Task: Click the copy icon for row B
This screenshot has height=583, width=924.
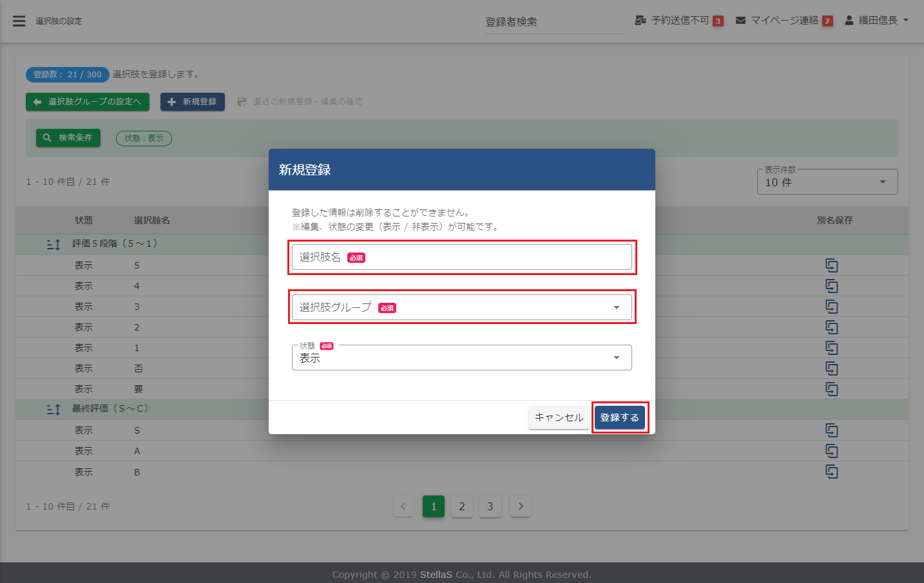Action: coord(832,472)
